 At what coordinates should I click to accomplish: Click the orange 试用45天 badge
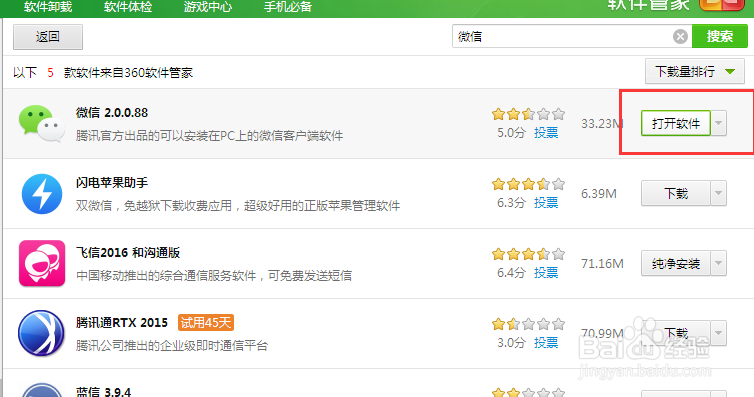206,323
